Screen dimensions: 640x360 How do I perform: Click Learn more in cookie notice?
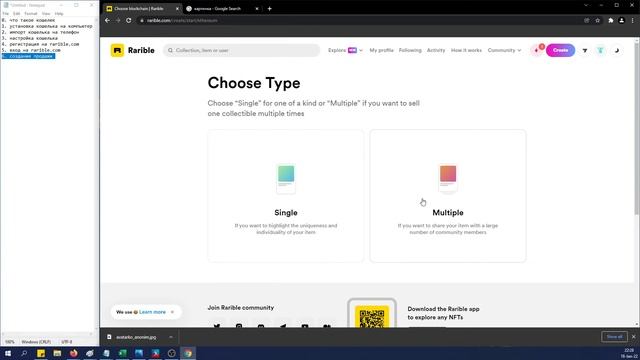152,312
